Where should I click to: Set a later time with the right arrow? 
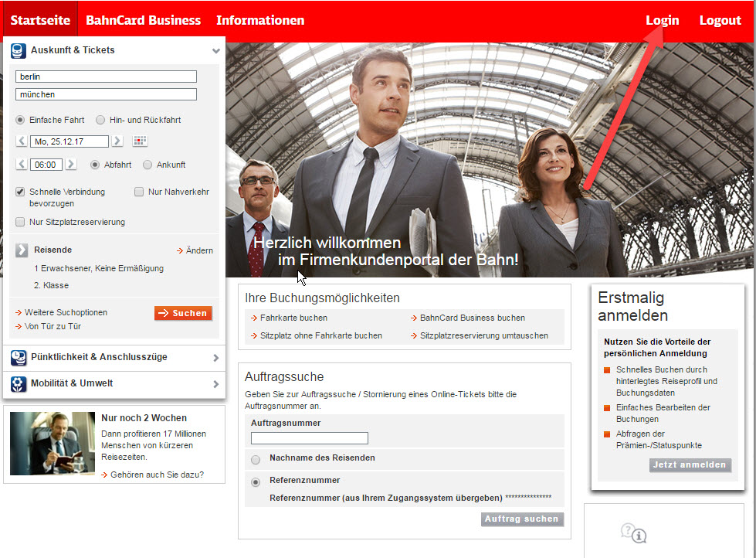click(x=70, y=164)
